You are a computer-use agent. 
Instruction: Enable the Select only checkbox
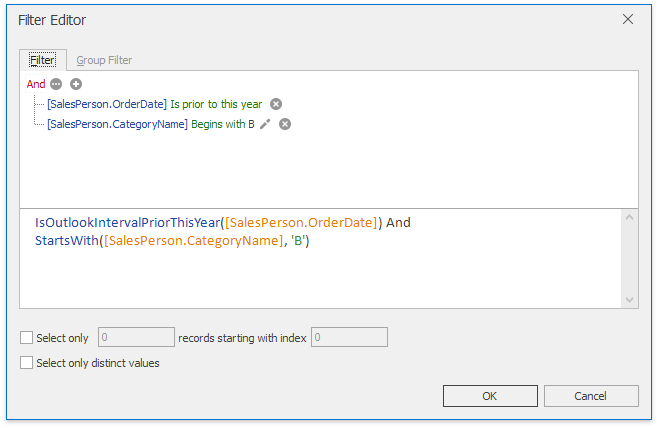pos(27,338)
